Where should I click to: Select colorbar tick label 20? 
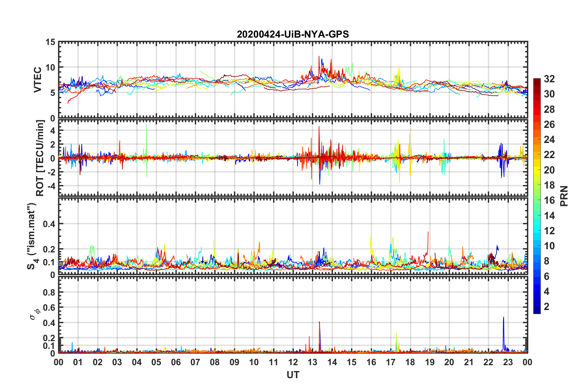click(549, 170)
